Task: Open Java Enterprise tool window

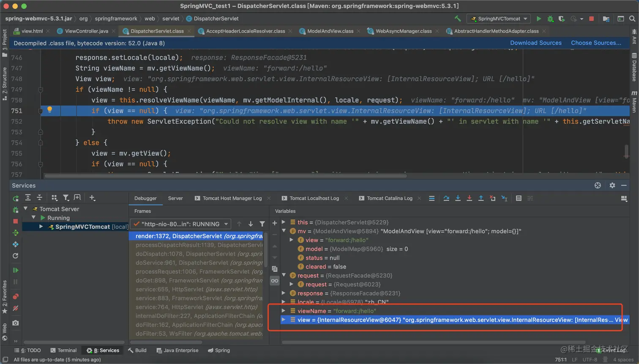Action: (x=177, y=350)
